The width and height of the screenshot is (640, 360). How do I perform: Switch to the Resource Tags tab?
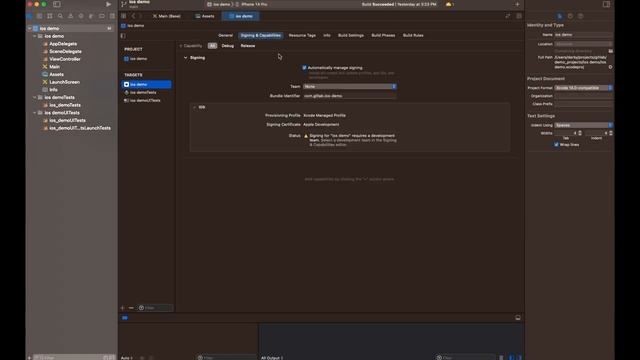point(302,36)
